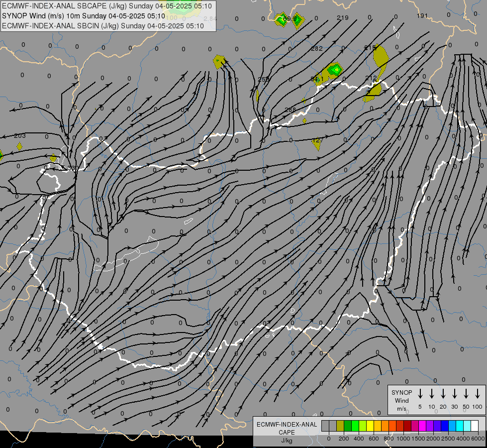Pick the olive swatch in the CAPE legend

[340, 426]
